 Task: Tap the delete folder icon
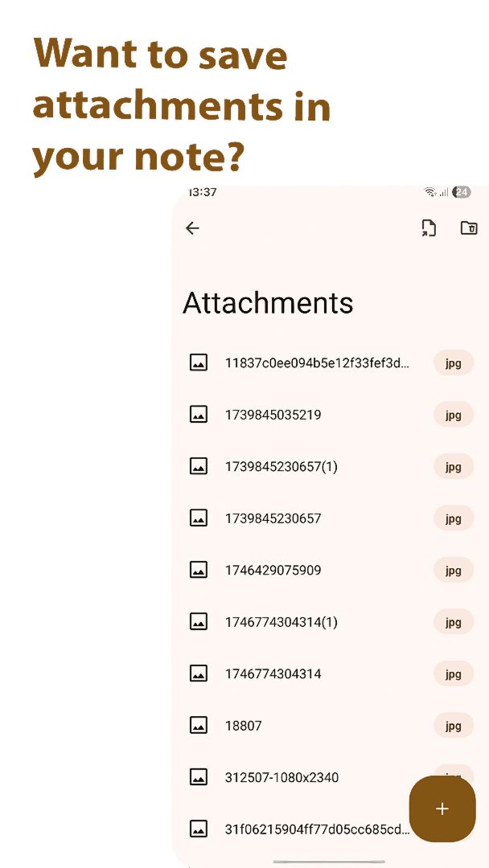click(469, 227)
